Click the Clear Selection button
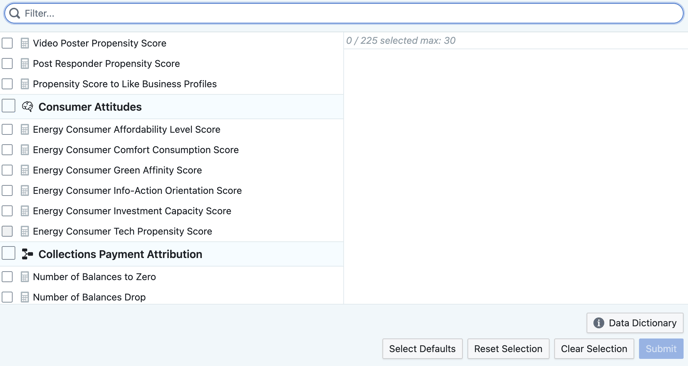 [594, 349]
